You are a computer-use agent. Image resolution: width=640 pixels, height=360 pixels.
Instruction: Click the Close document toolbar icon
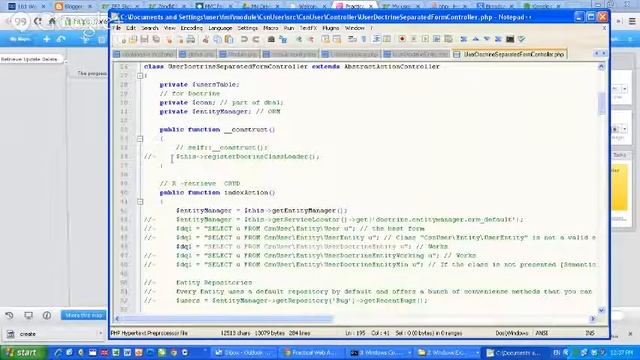(x=169, y=39)
